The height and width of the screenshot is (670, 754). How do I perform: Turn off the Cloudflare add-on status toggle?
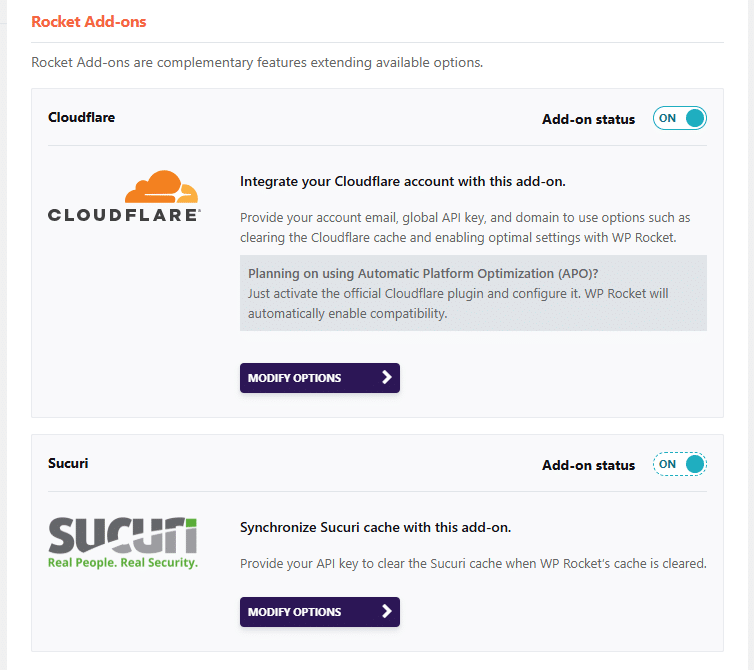679,118
